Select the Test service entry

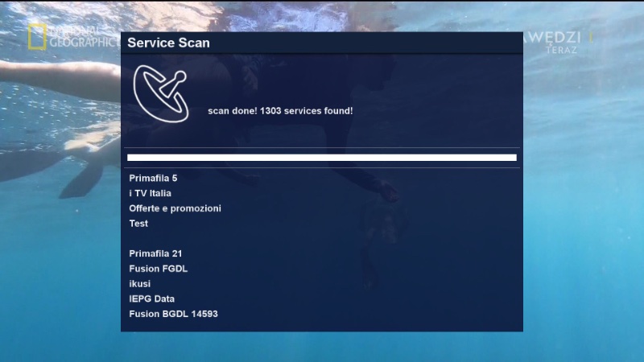[138, 224]
